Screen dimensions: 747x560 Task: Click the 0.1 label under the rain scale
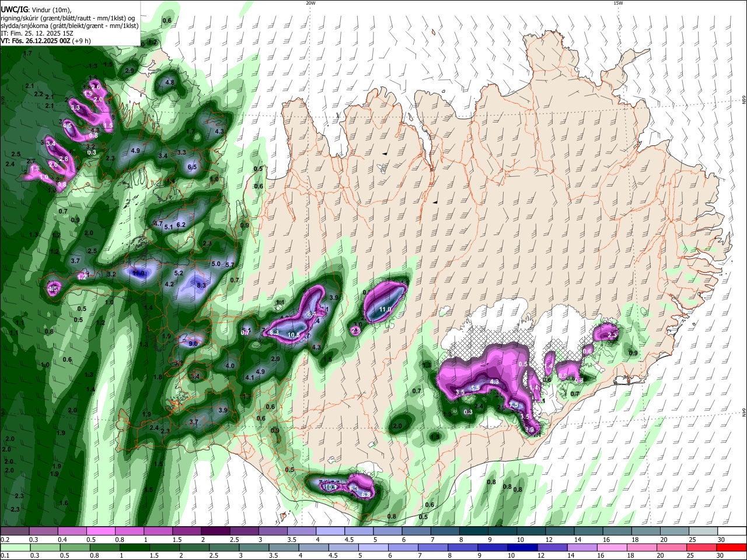coord(5,556)
